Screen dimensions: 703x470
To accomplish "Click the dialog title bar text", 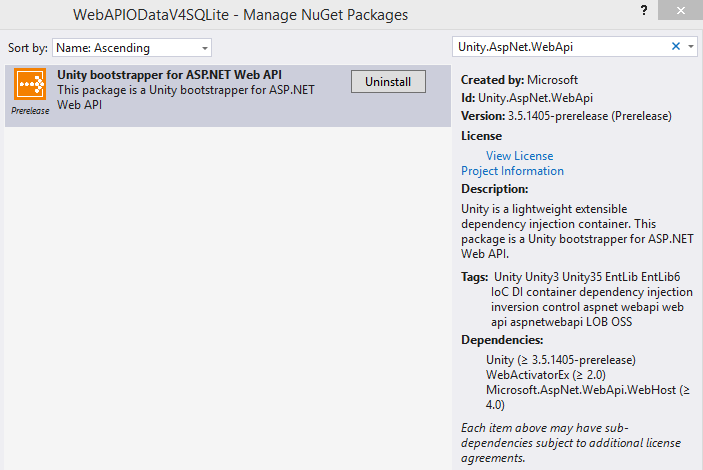I will point(241,15).
